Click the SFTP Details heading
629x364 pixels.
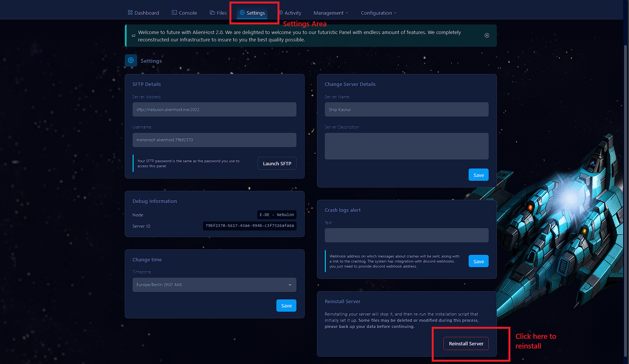pyautogui.click(x=146, y=84)
